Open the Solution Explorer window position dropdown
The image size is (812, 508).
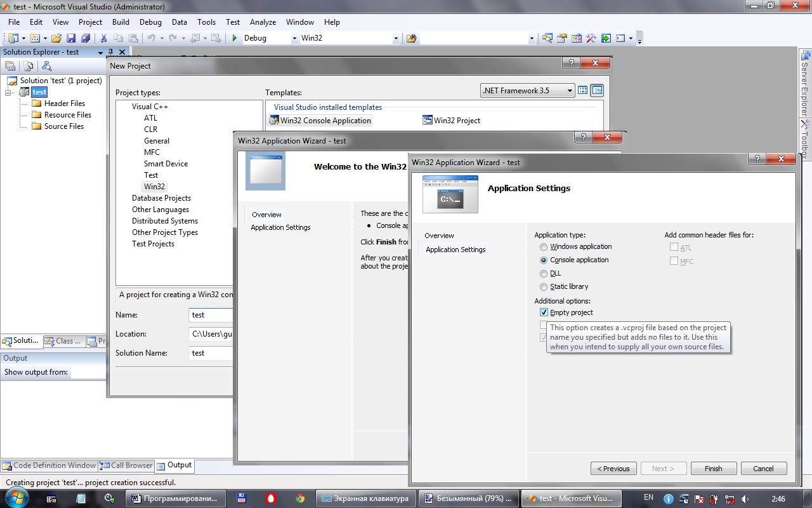(100, 52)
